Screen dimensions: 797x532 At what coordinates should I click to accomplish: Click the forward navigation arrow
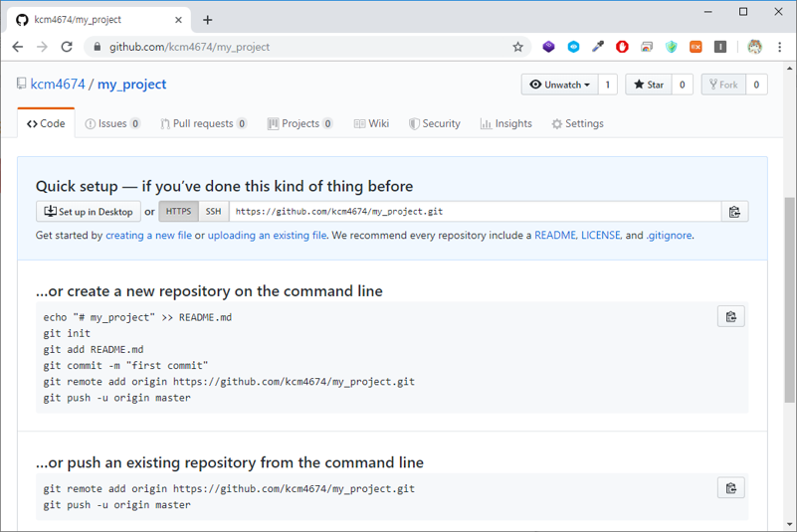42,47
